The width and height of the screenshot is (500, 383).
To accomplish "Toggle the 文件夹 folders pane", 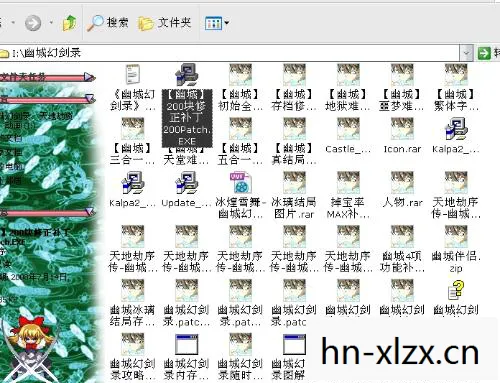I will (x=164, y=23).
